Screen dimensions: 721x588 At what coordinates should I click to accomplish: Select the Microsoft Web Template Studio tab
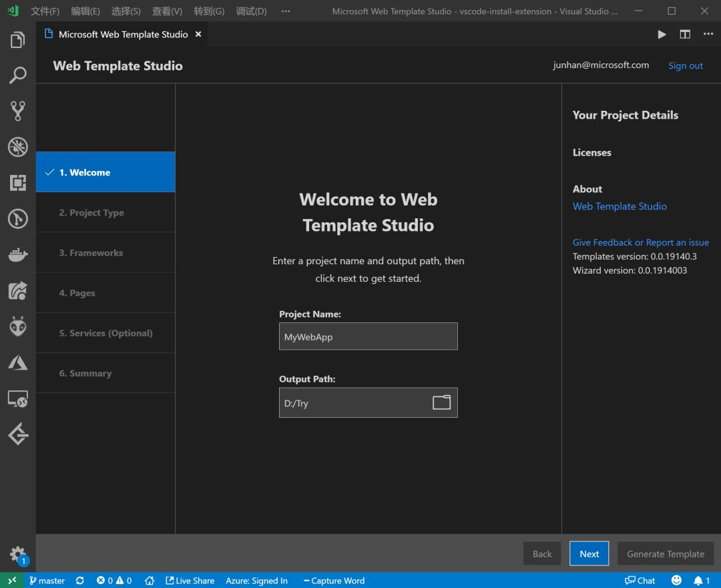[x=123, y=35]
